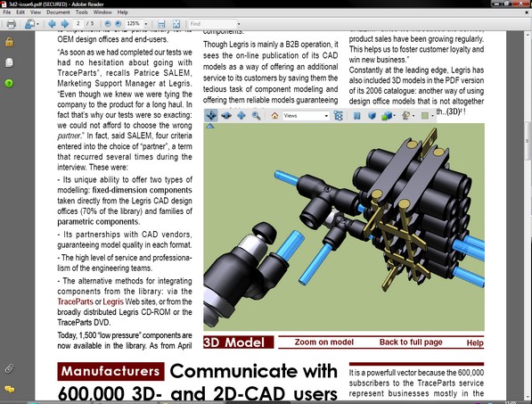Click the TraceParts hyperlink in article
Viewport: 532px width, 404px height.
(76, 301)
